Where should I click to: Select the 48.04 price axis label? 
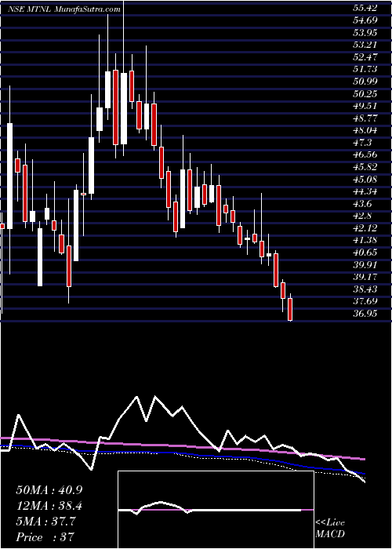click(365, 131)
